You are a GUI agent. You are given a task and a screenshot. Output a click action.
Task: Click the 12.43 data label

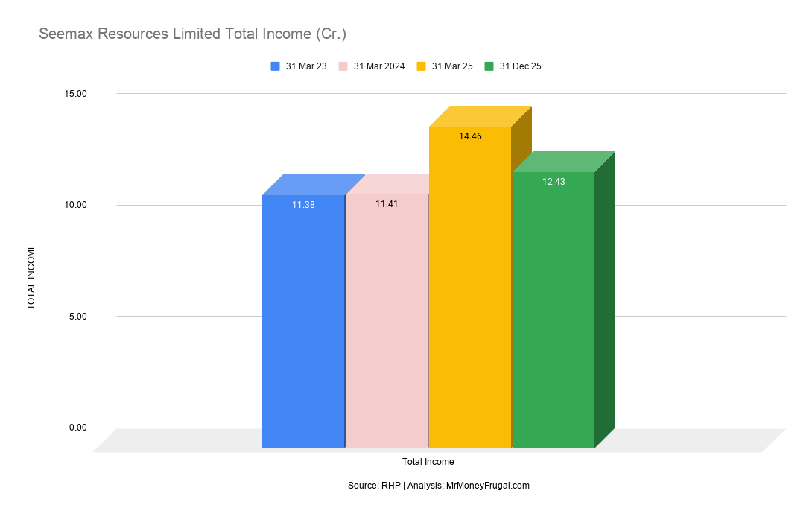pyautogui.click(x=554, y=182)
